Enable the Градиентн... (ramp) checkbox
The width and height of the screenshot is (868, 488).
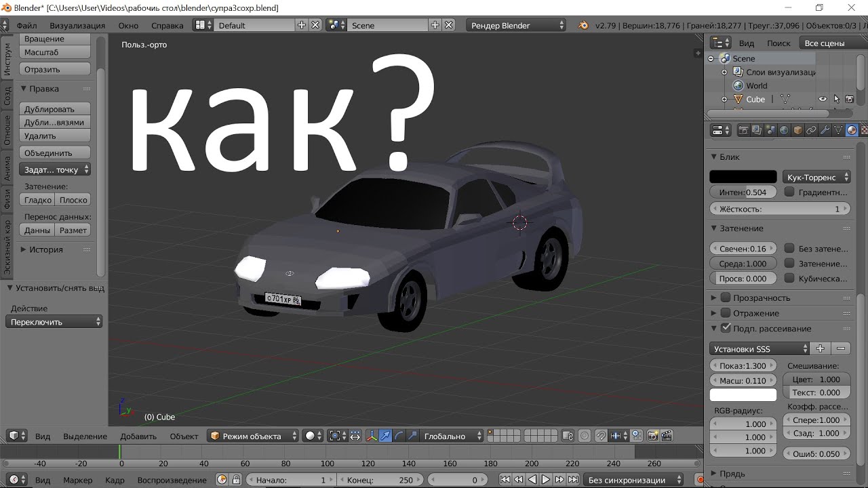(789, 192)
